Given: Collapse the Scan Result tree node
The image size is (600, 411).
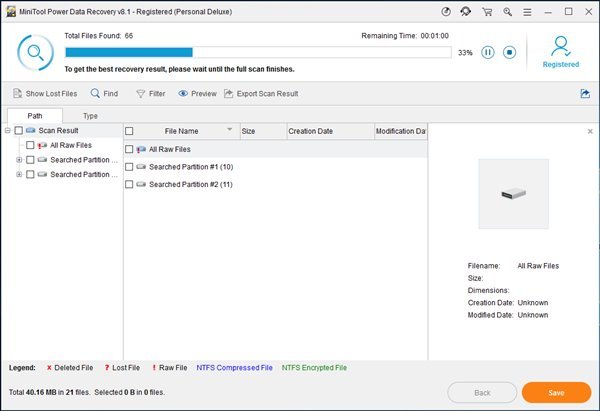Looking at the screenshot, I should [x=8, y=131].
